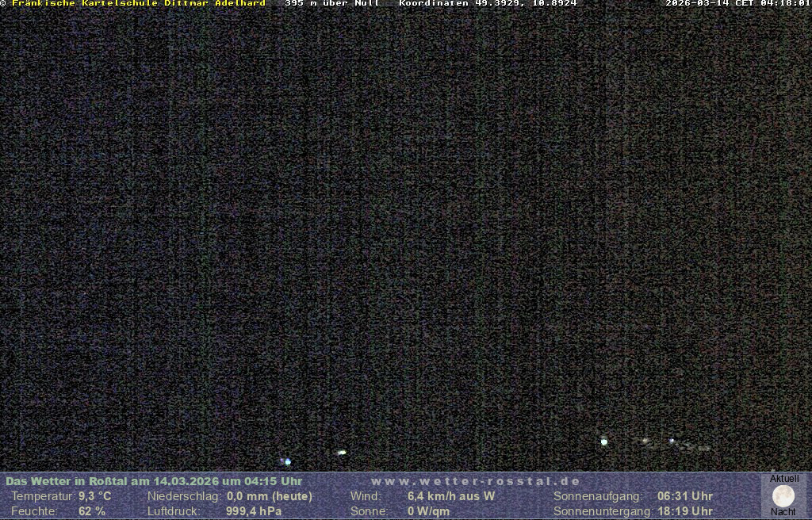
Task: Click the 'Nacht' label below the moon
Action: coord(783,512)
